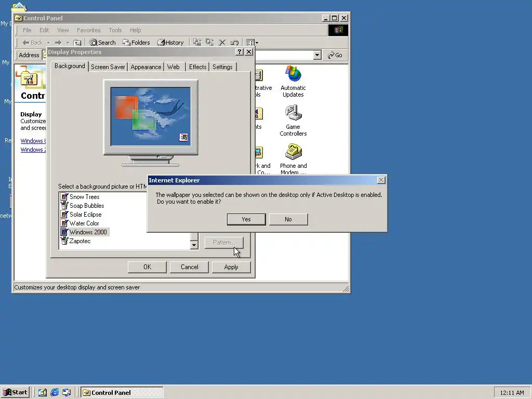Open the File menu
The width and height of the screenshot is (532, 399).
(x=27, y=30)
